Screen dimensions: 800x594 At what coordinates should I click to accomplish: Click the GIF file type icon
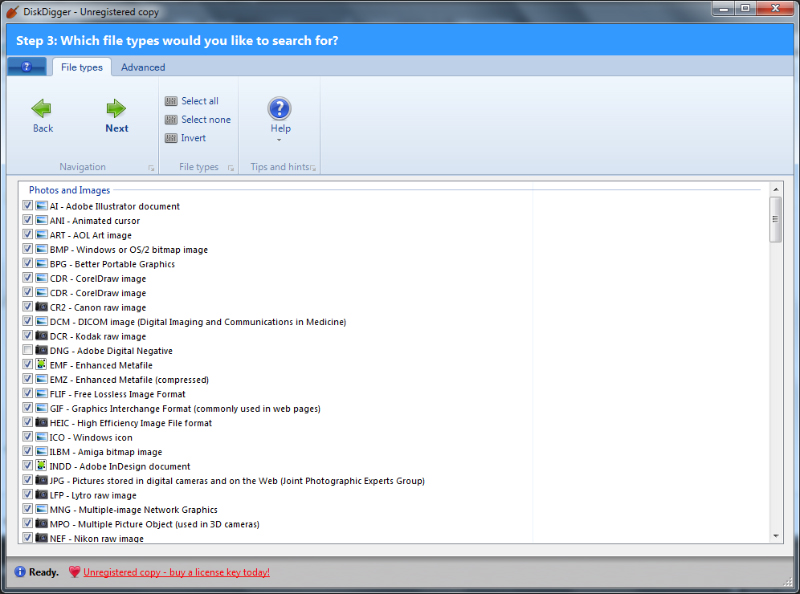tap(41, 408)
